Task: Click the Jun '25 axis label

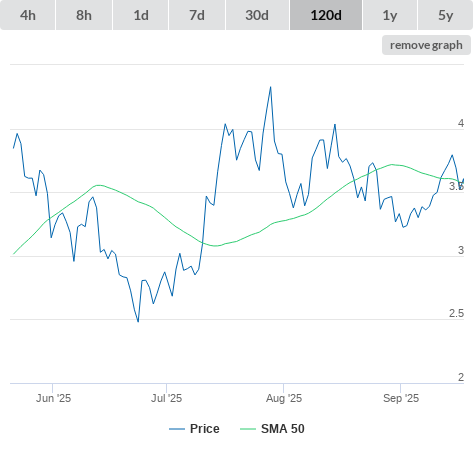Action: click(x=53, y=398)
